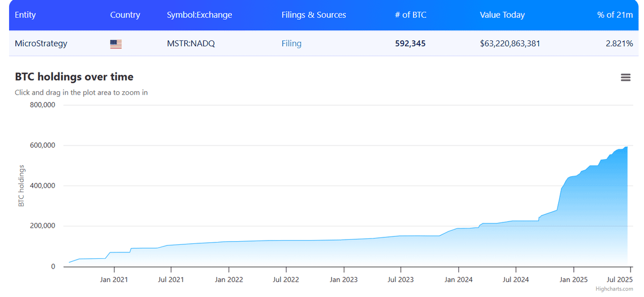Open the MicroStrategy Filing link
The image size is (644, 297).
[291, 44]
